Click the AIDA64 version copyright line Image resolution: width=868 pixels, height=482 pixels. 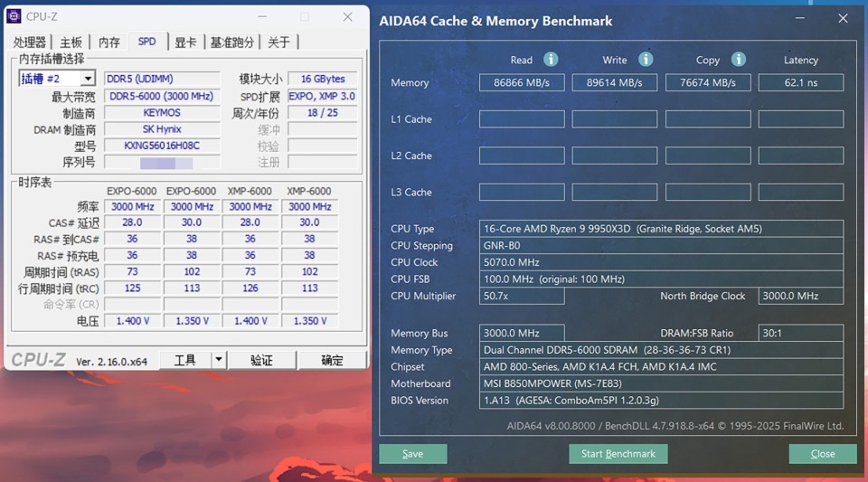(675, 426)
